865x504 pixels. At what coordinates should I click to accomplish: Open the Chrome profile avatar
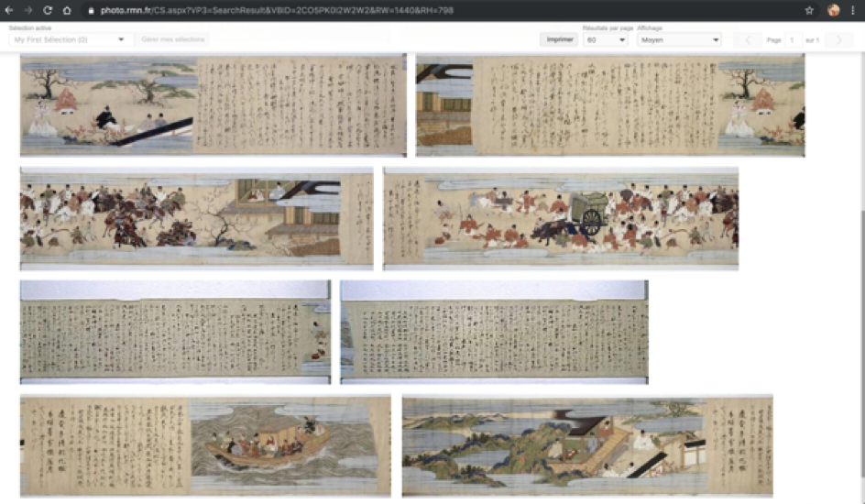click(x=833, y=10)
